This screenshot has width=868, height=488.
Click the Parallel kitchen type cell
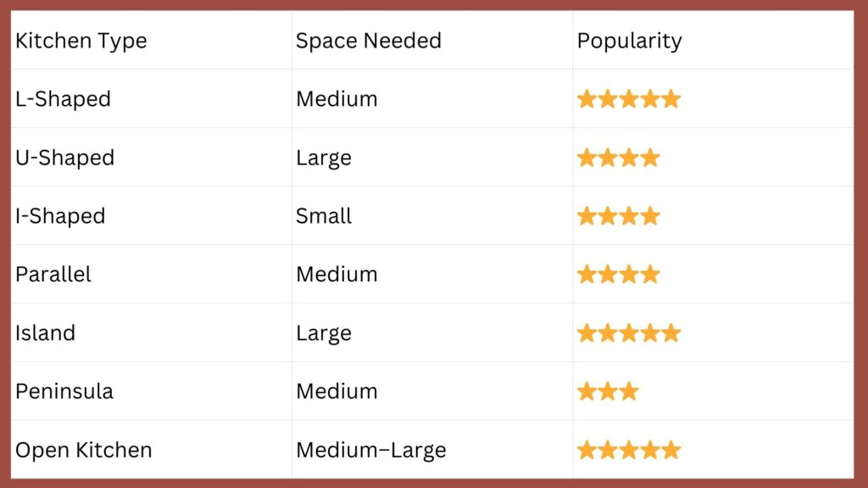[53, 274]
